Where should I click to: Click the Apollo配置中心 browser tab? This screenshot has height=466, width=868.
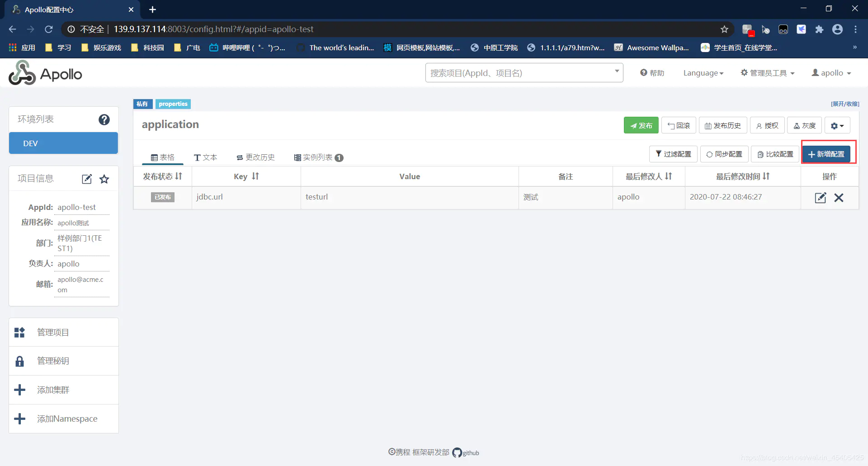point(72,10)
